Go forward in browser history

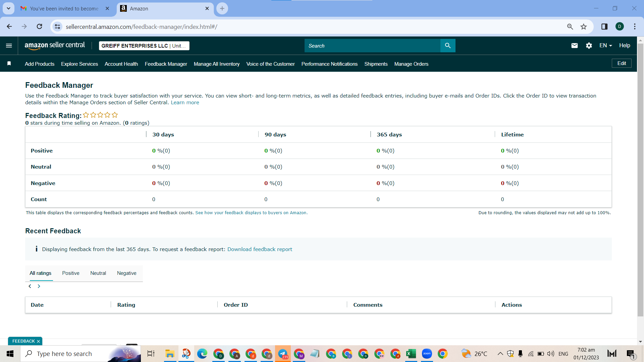(24, 26)
